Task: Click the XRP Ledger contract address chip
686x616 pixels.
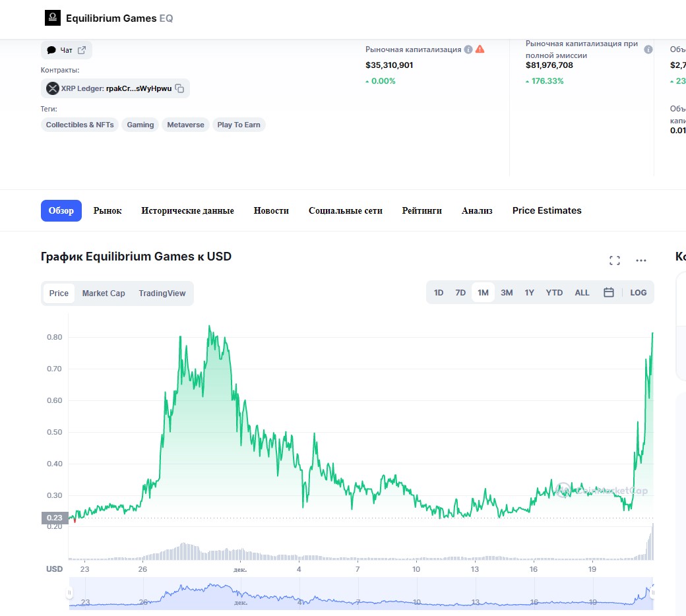Action: 115,88
